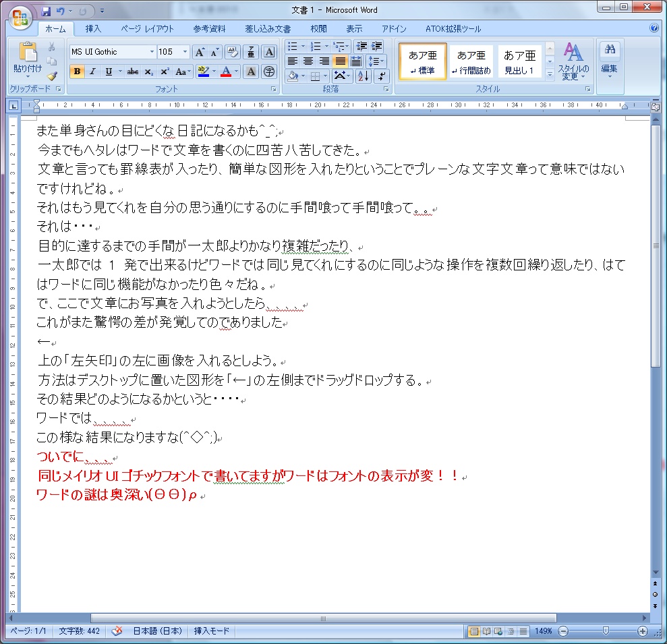Apply distributed alignment
The image size is (667, 644).
tap(357, 61)
